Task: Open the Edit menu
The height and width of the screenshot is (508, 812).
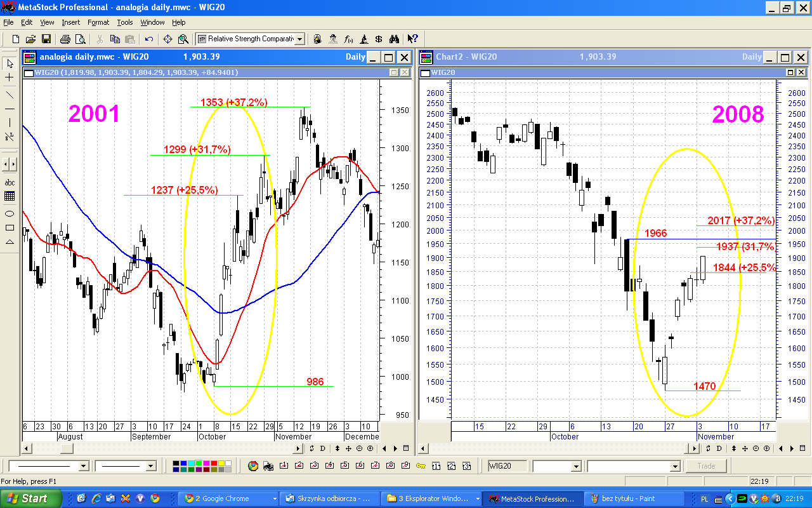Action: [x=27, y=22]
